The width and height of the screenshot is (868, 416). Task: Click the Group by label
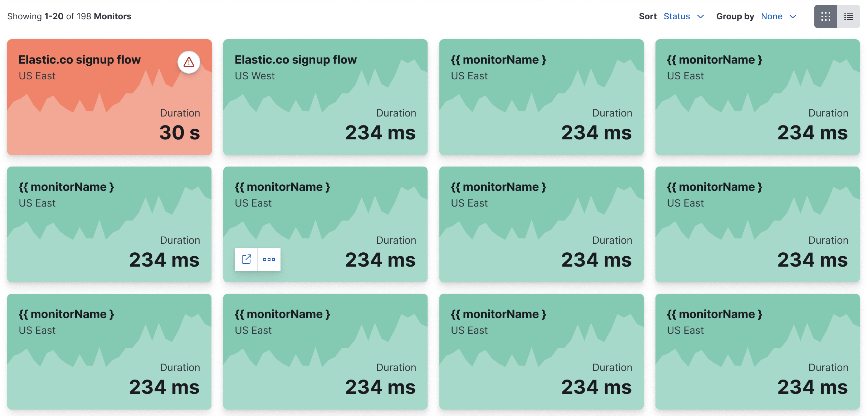pyautogui.click(x=735, y=16)
